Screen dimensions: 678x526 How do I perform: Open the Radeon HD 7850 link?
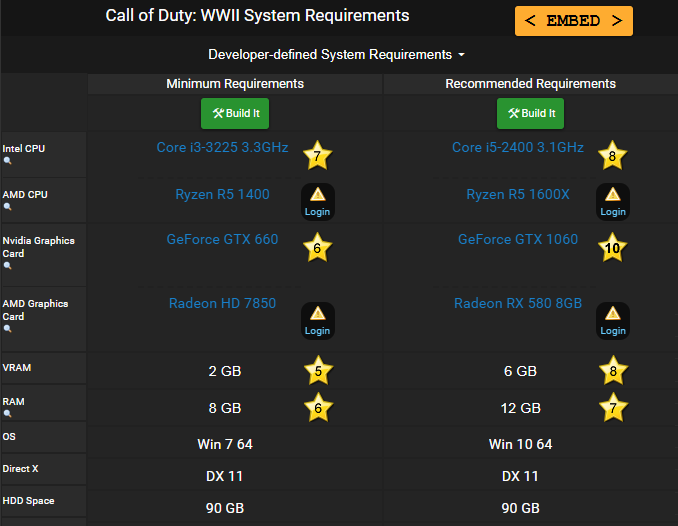pyautogui.click(x=222, y=303)
